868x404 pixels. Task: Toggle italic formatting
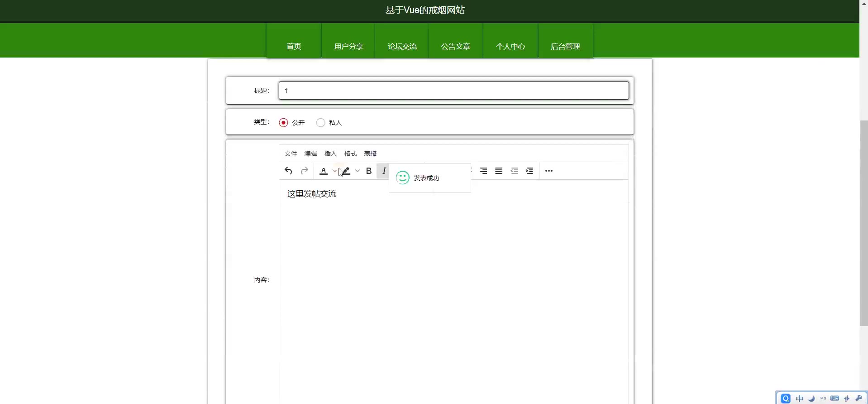tap(384, 171)
